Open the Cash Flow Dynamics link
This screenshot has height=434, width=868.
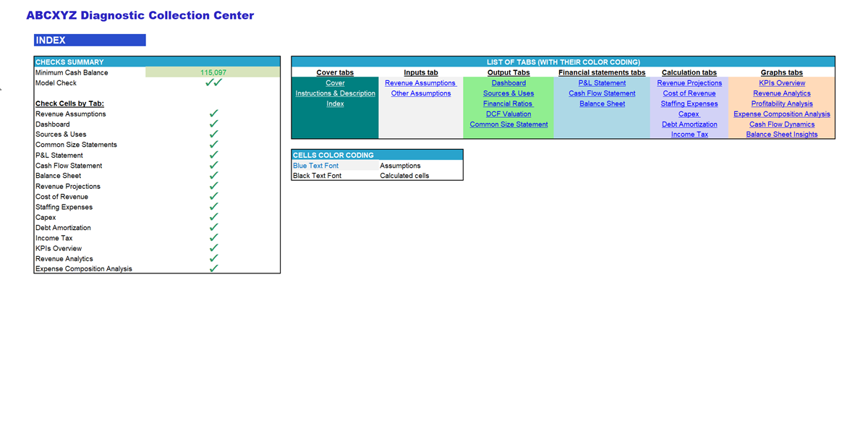[x=782, y=124]
